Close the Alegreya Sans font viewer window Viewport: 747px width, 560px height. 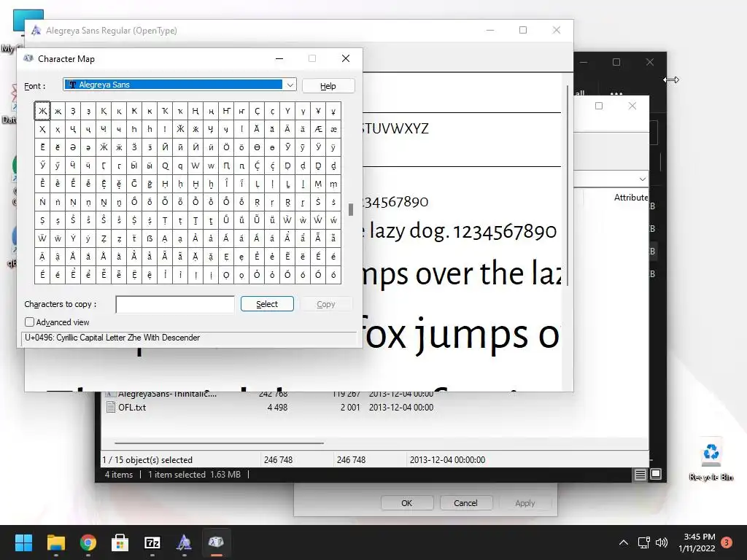[x=557, y=30]
